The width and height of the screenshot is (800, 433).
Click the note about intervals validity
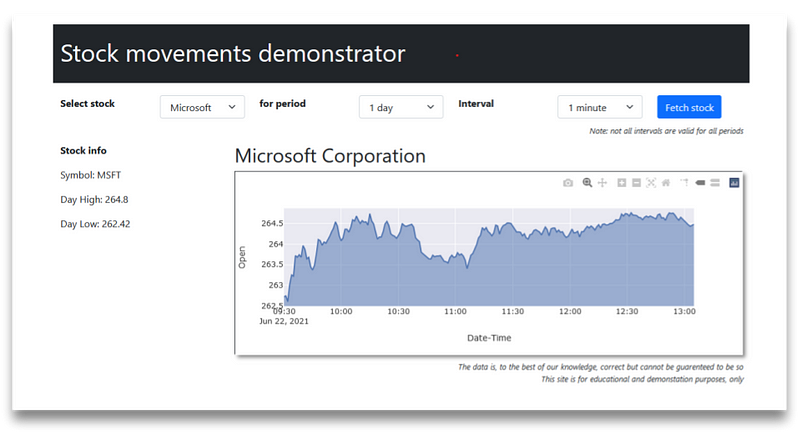click(666, 131)
